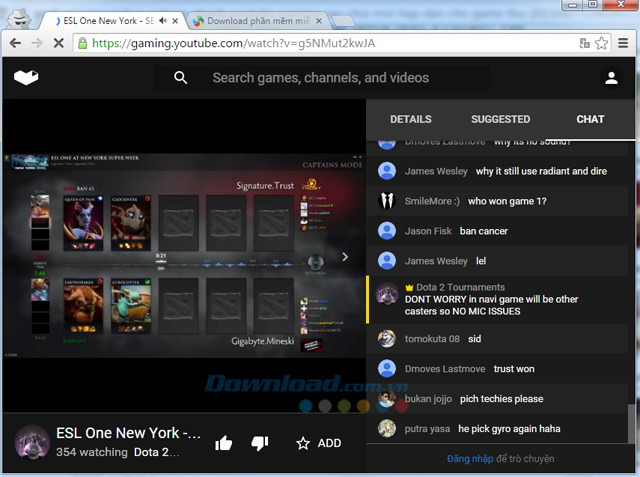Screen dimensions: 640x477
Task: Switch to the DETAILS tab
Action: point(411,119)
